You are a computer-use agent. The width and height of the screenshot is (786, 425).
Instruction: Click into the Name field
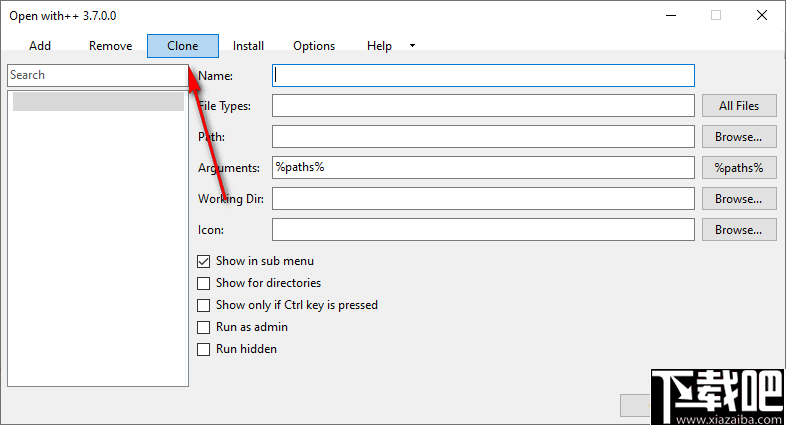coord(483,75)
